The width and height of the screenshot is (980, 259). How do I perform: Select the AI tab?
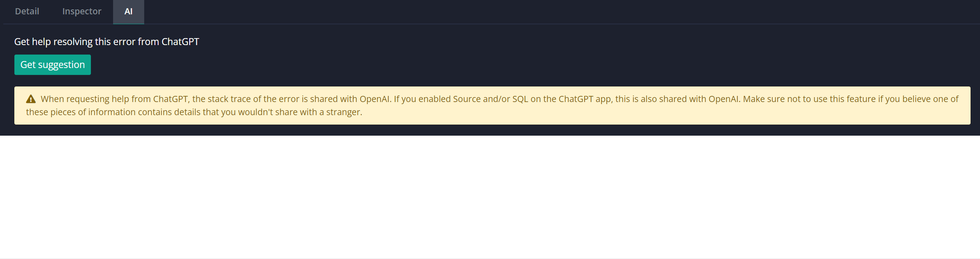(x=128, y=11)
